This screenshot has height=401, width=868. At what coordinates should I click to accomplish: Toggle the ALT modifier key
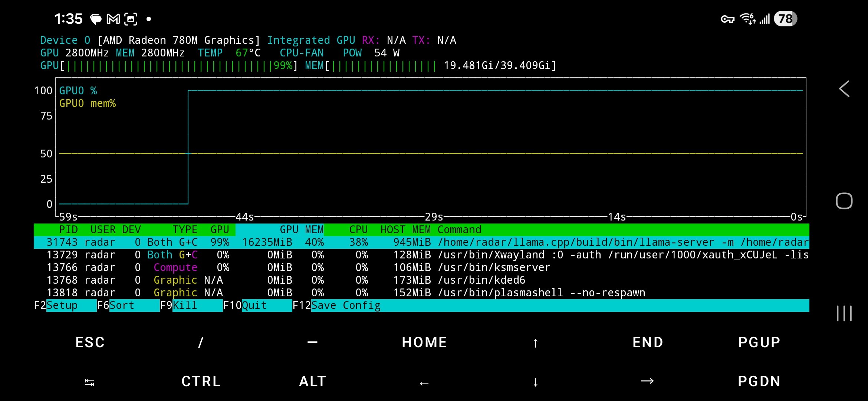click(312, 381)
